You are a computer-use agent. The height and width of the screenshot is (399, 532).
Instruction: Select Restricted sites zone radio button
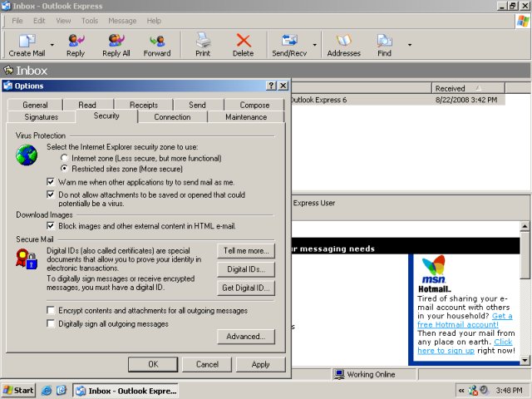[64, 168]
